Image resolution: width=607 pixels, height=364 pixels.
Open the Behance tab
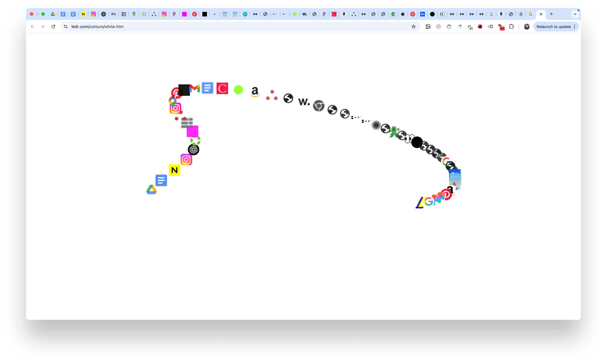point(423,14)
